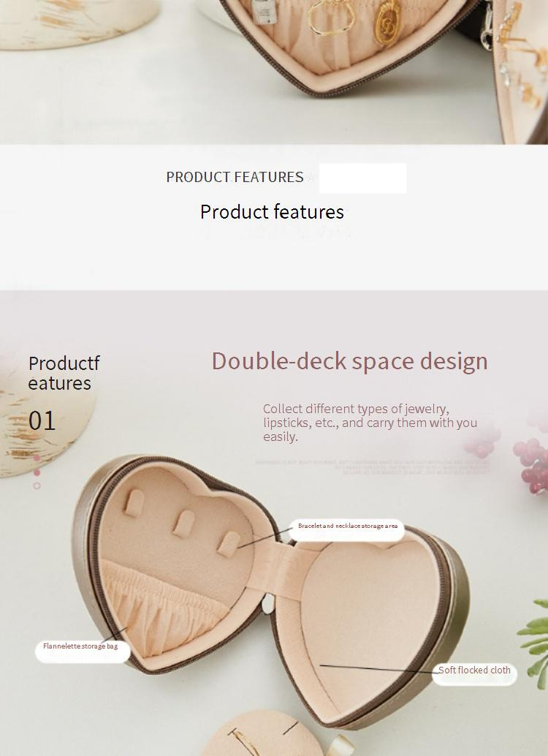
Task: Click the hollow pink circle indicator dot
Action: pos(37,485)
